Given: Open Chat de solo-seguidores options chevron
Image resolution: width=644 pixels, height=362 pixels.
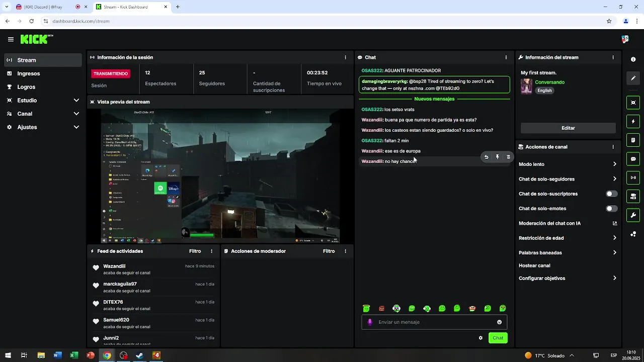Looking at the screenshot, I should coord(614,178).
